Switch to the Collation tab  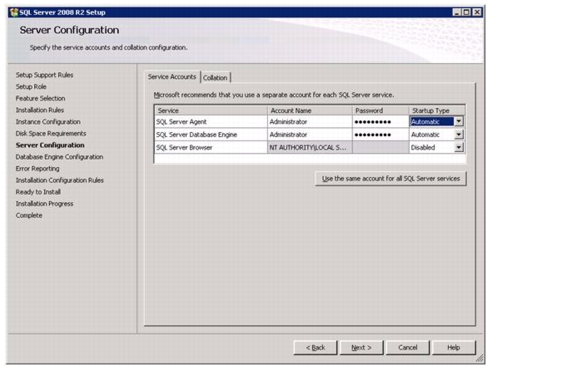[215, 78]
